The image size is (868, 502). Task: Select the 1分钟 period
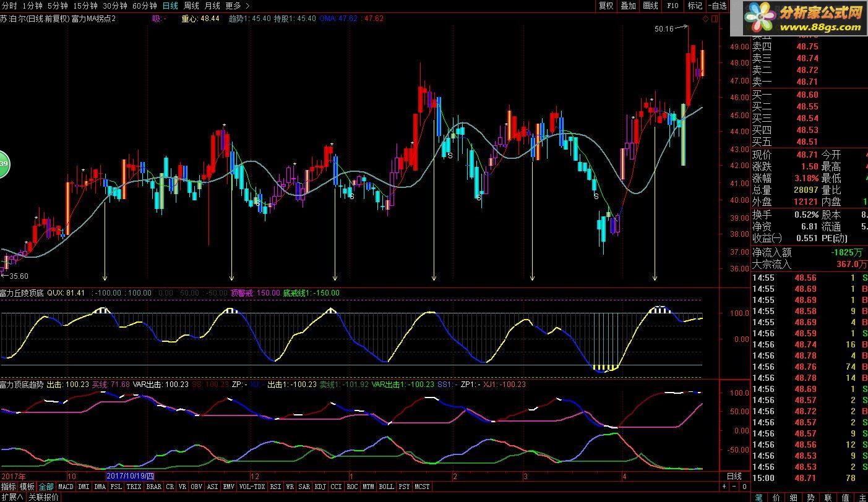[x=32, y=6]
